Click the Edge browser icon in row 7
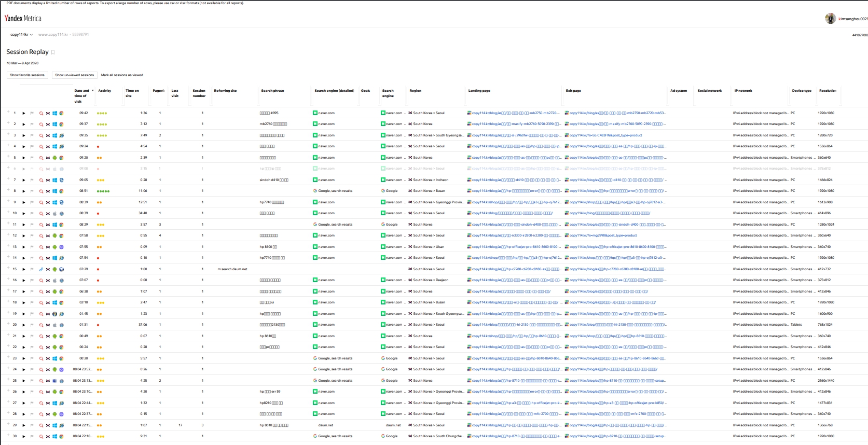 click(x=61, y=180)
